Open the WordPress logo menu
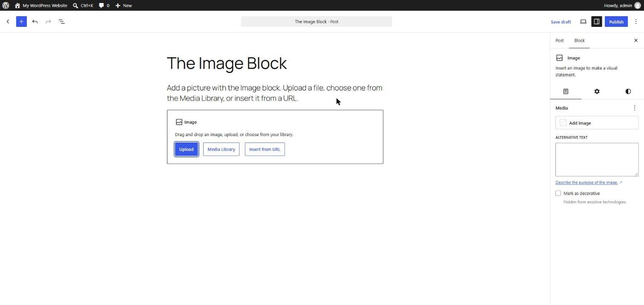The width and height of the screenshot is (644, 305). point(6,6)
